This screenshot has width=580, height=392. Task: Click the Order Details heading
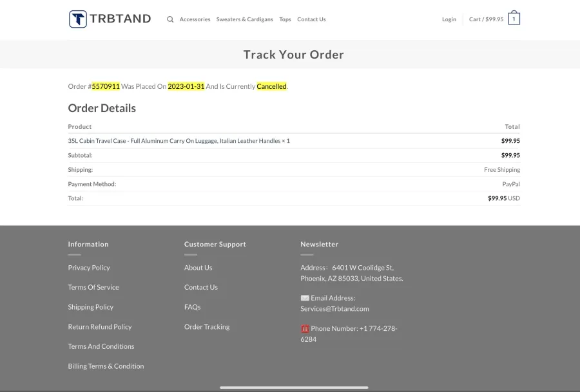point(102,108)
